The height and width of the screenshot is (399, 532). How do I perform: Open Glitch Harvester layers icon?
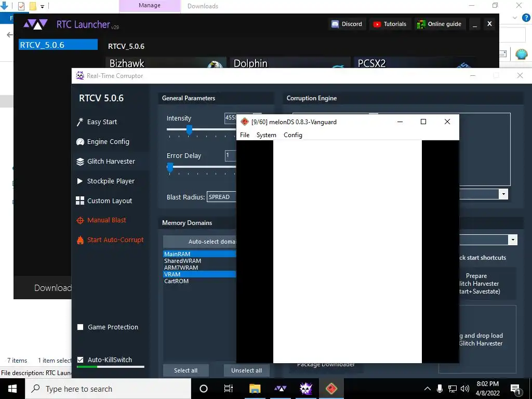[80, 162]
